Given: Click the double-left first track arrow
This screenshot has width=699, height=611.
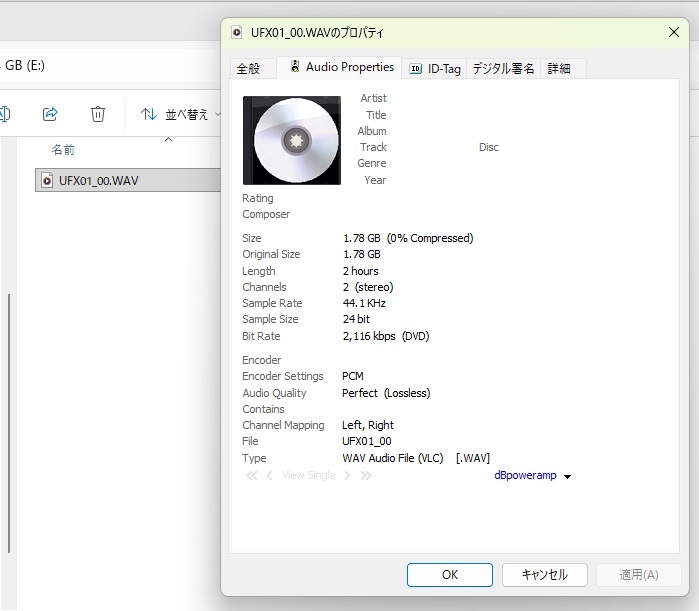Looking at the screenshot, I should pyautogui.click(x=252, y=476).
